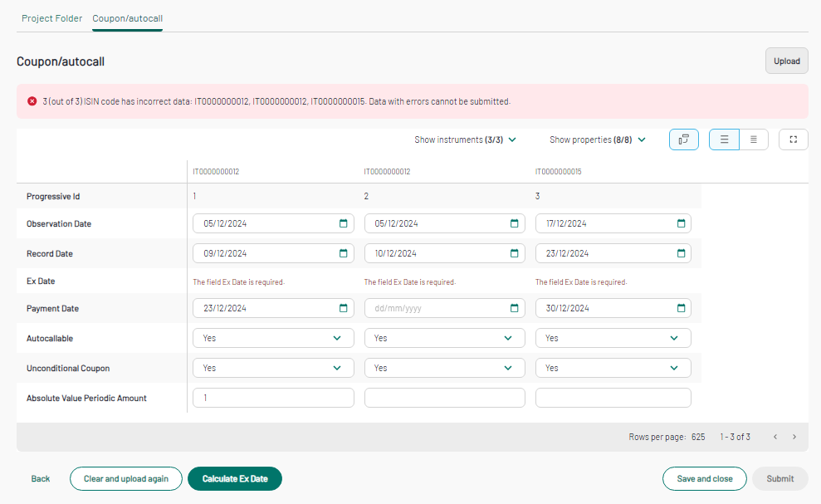Image resolution: width=821 pixels, height=504 pixels.
Task: Open Autocallable dropdown for Progressive Id 2
Action: click(444, 338)
